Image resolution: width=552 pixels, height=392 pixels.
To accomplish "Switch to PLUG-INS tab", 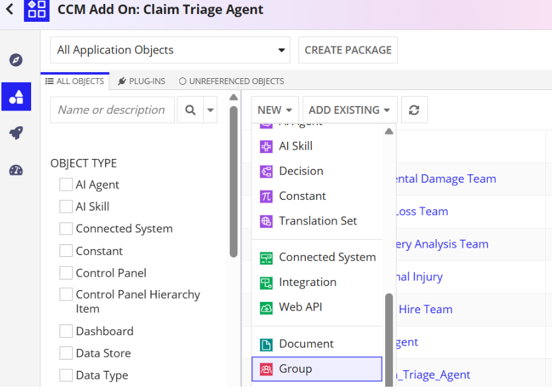I will pyautogui.click(x=142, y=81).
